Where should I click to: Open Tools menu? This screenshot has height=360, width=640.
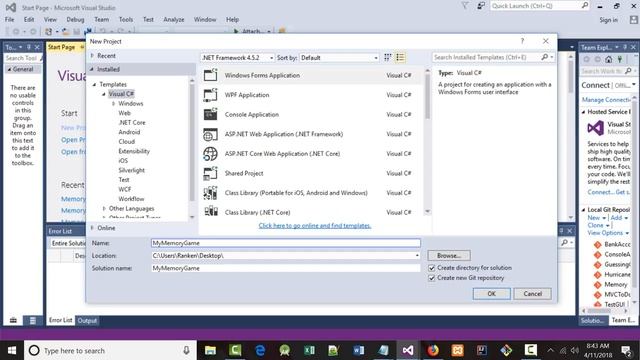(x=126, y=19)
